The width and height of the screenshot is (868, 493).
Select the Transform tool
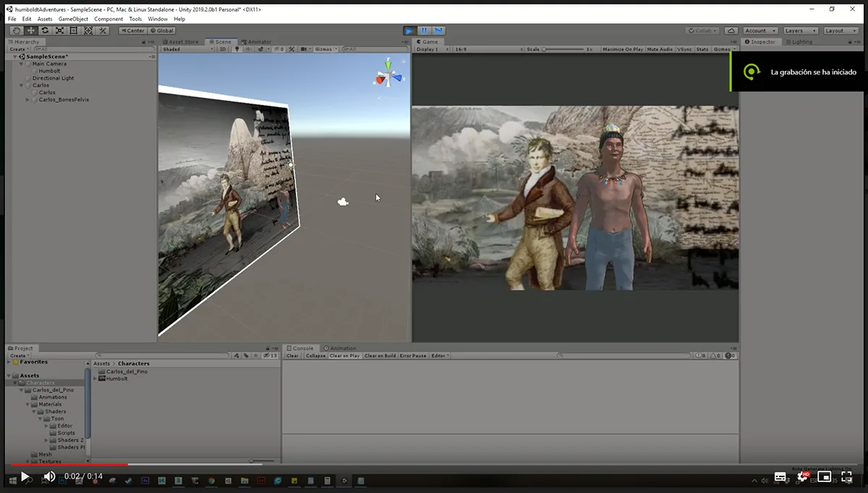pos(88,30)
